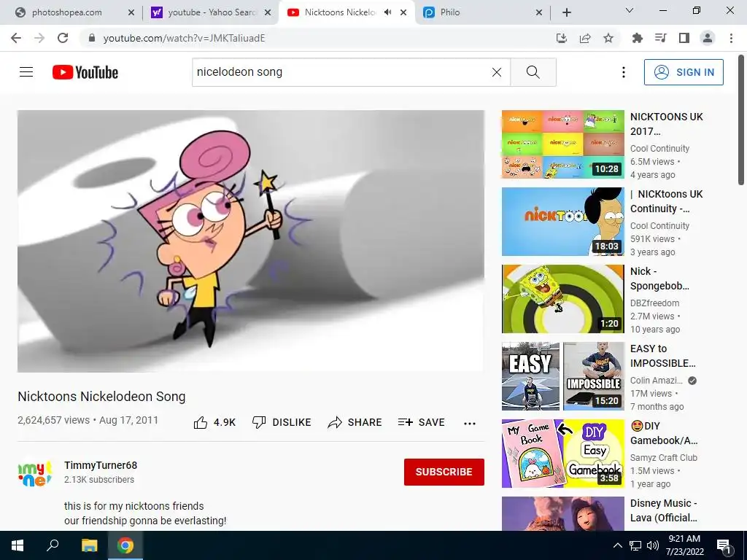Open Samyz Craft Club channel name
This screenshot has width=747, height=560.
click(664, 458)
